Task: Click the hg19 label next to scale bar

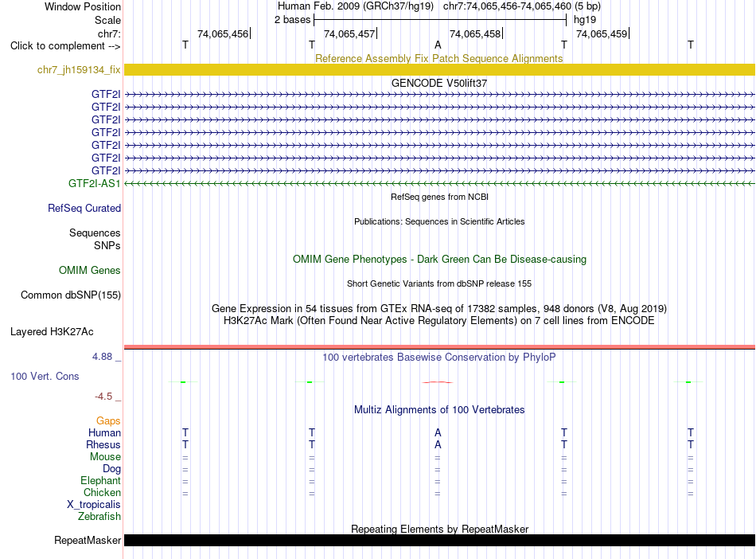Action: pyautogui.click(x=585, y=20)
